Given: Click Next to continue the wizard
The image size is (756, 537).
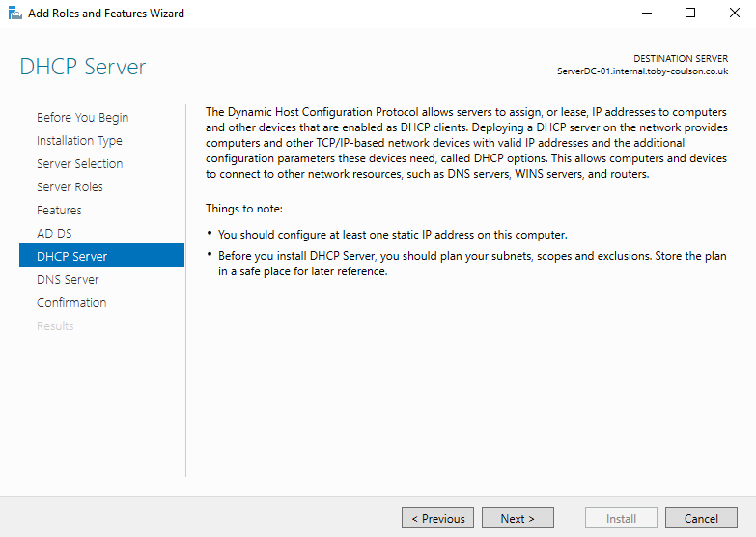Looking at the screenshot, I should pos(518,518).
